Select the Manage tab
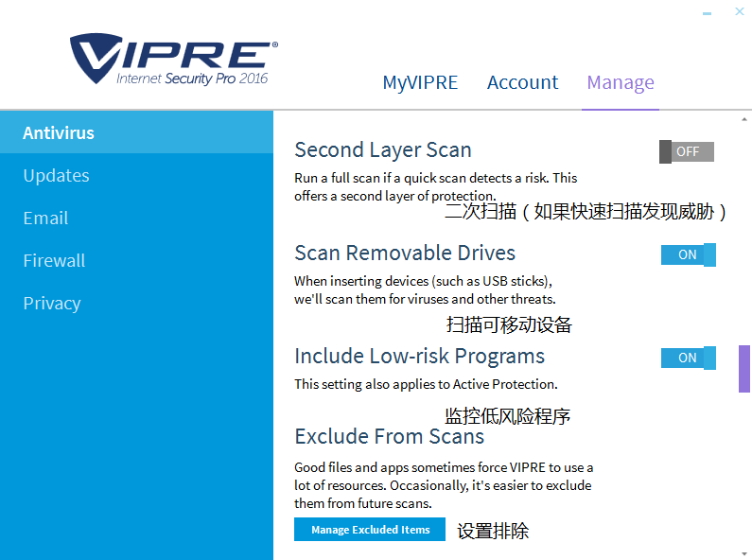The width and height of the screenshot is (752, 560). (x=621, y=82)
